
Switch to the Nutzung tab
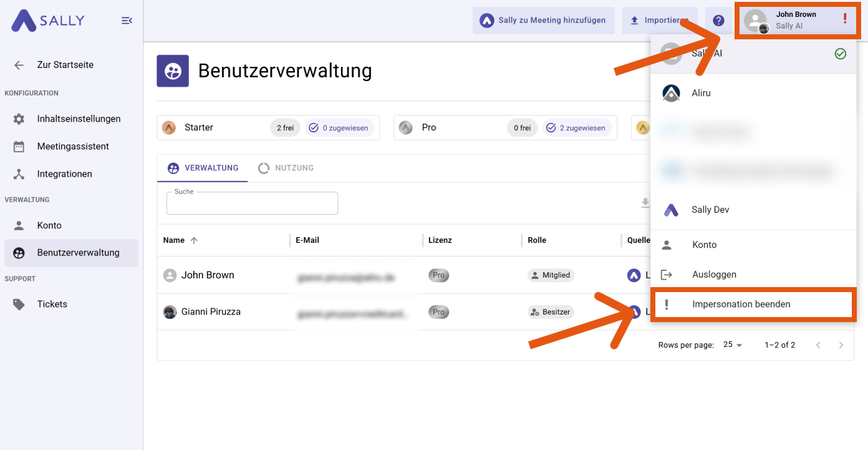pos(286,168)
